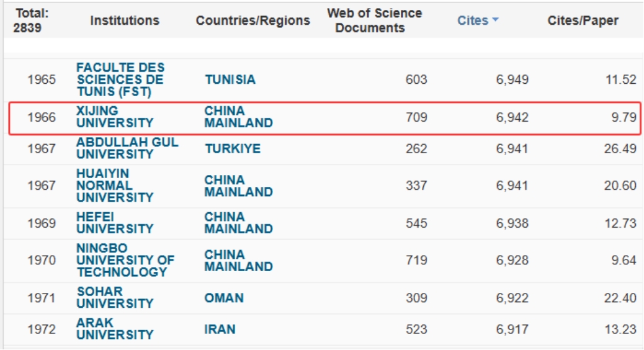Screen dimensions: 644x350
Task: Open the Arak University link
Action: pyautogui.click(x=114, y=329)
